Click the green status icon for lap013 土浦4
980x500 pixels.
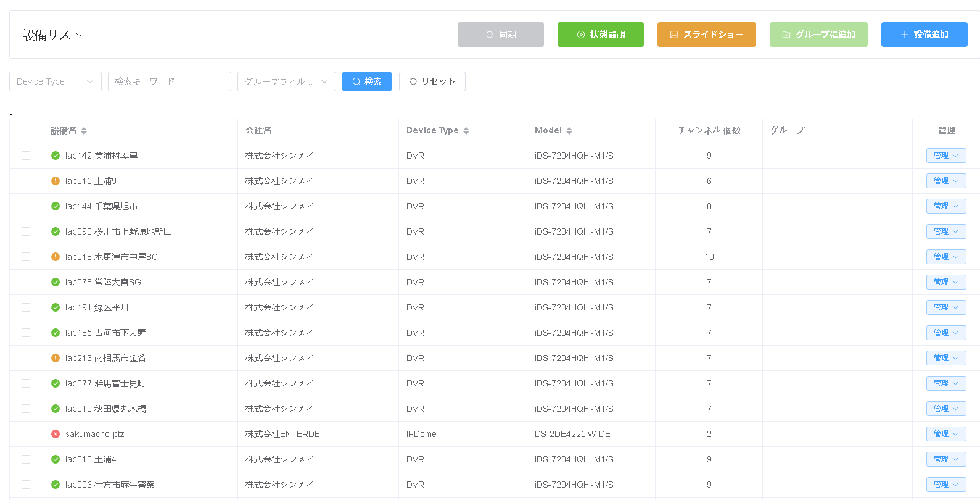56,459
